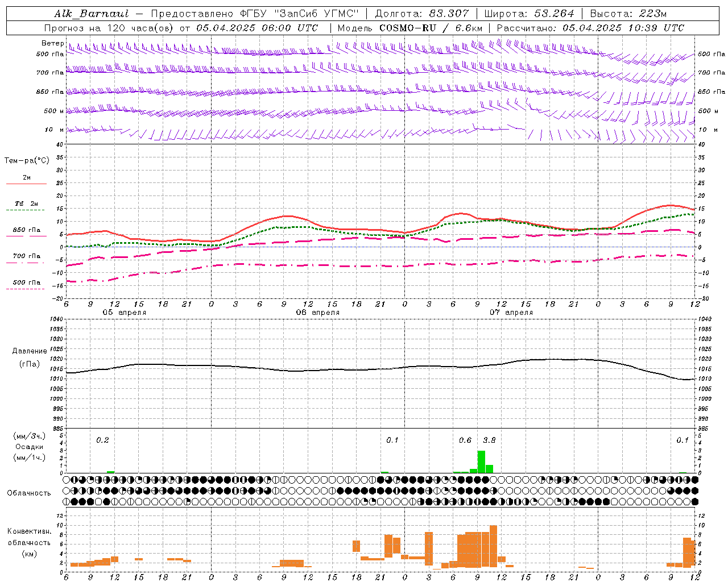Viewport: 728px width, 582px height.
Task: Click the Широта: 53.264 latitude value
Action: coord(529,14)
